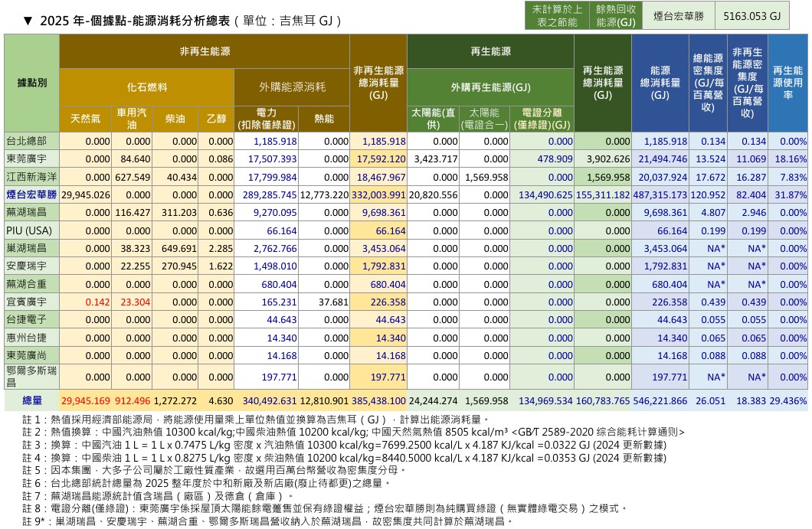Click the black triangle before the 2025 title
812x529 pixels.
click(x=28, y=21)
